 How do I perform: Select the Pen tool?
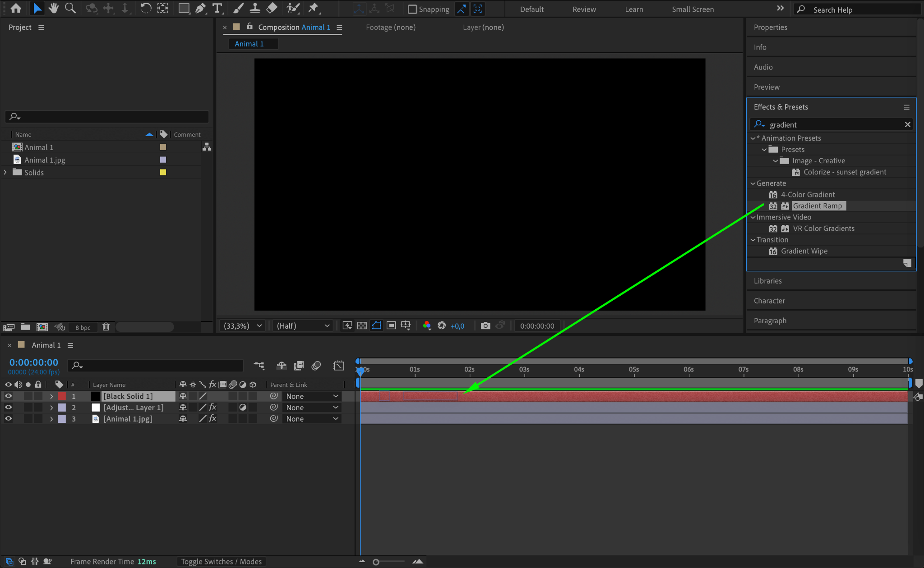pyautogui.click(x=200, y=8)
